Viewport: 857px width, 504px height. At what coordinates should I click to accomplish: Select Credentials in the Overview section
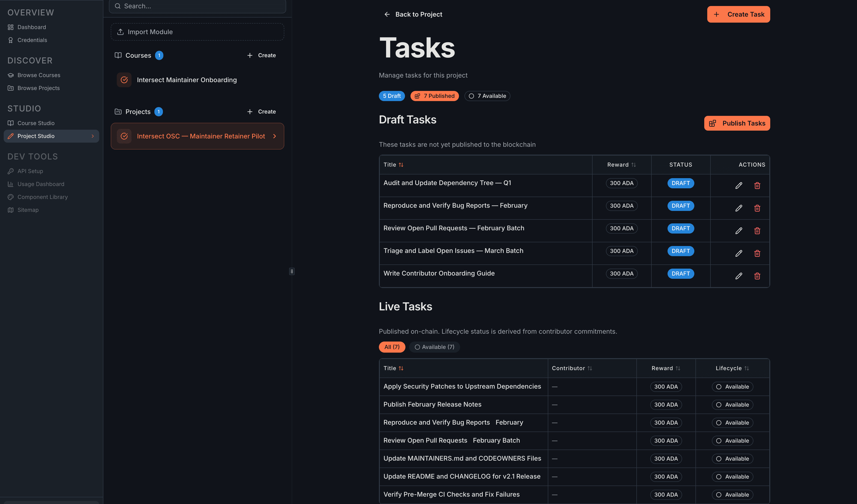[x=32, y=40]
